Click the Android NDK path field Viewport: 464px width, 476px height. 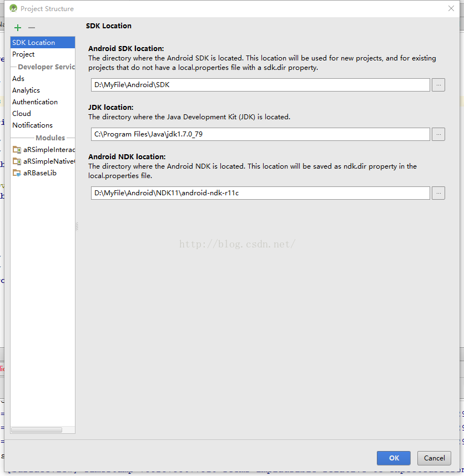click(x=260, y=193)
